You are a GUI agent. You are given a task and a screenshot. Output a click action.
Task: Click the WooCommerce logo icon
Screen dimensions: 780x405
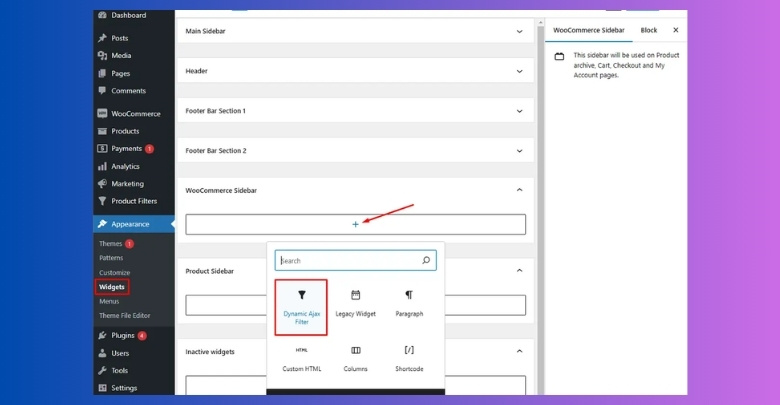pos(102,113)
